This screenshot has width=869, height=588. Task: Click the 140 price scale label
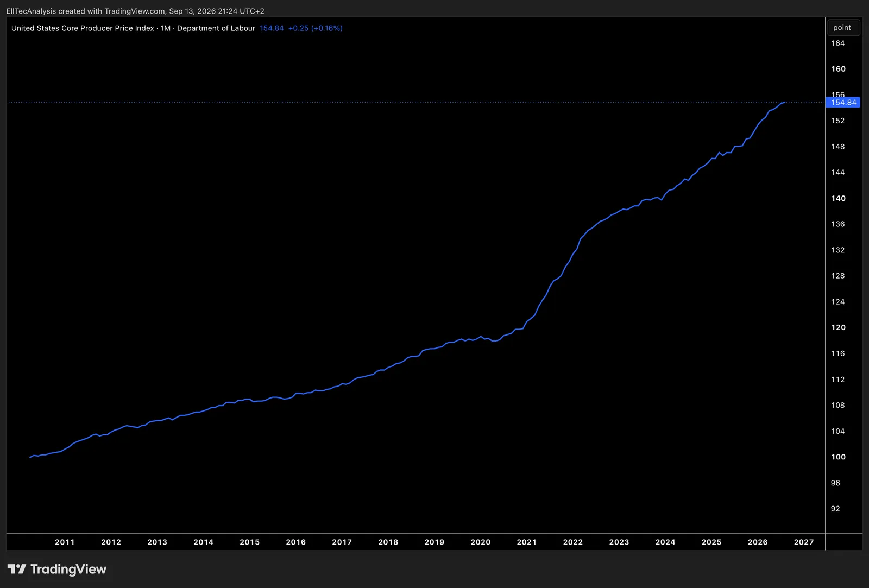pyautogui.click(x=838, y=198)
